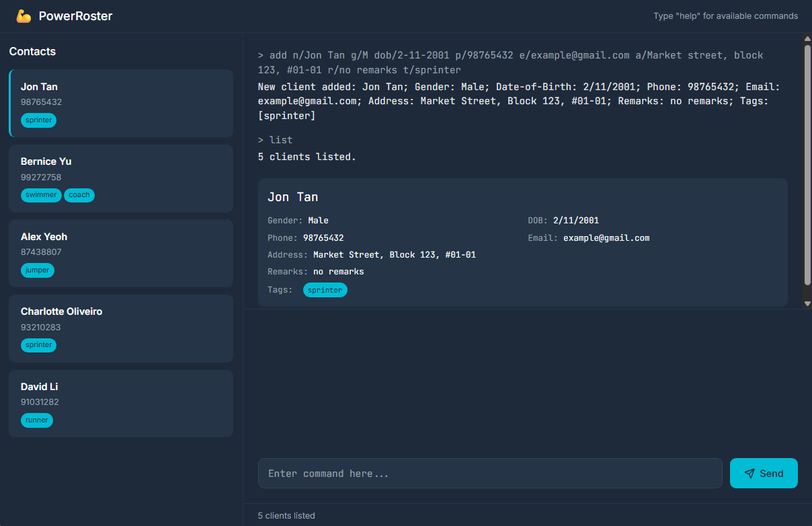Choose Charlotte Oliveiro in contacts list
812x526 pixels.
[x=121, y=328]
